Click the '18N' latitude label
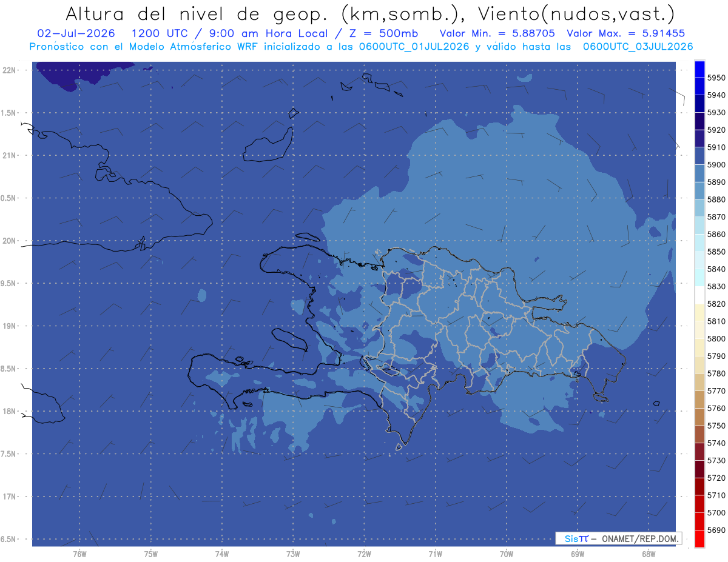728x562 pixels. tap(9, 411)
